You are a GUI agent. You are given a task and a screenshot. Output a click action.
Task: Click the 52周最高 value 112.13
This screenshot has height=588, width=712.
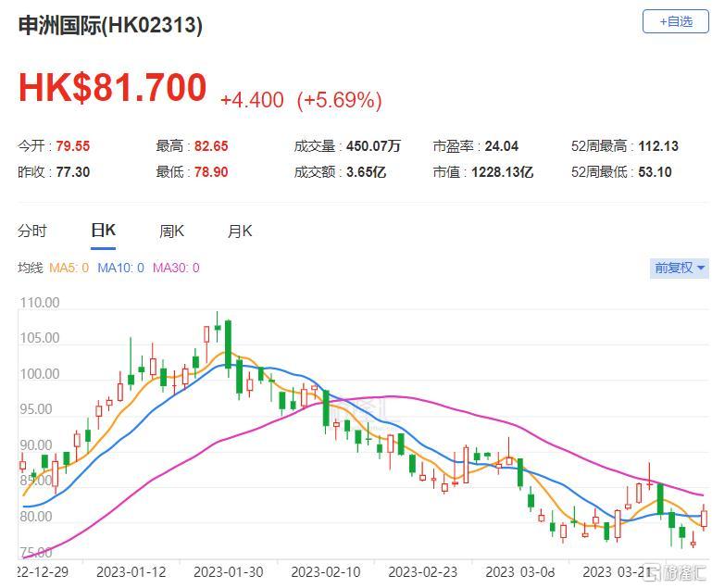[x=658, y=146]
